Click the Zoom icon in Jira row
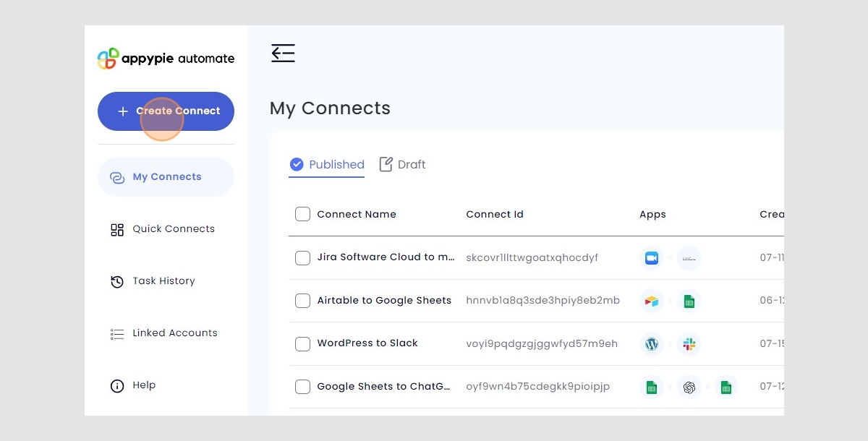Viewport: 868px width, 441px height. pos(652,258)
